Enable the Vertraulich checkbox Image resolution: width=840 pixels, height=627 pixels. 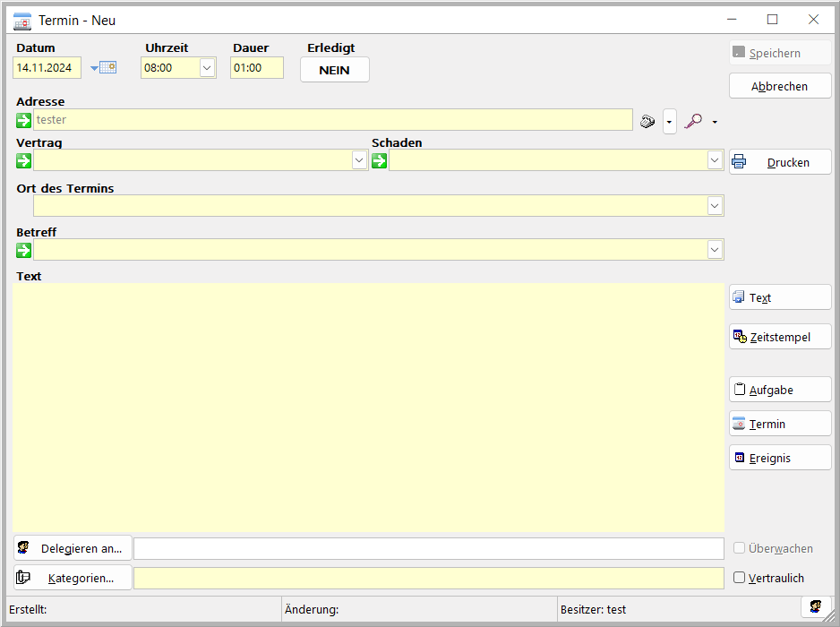coord(740,578)
